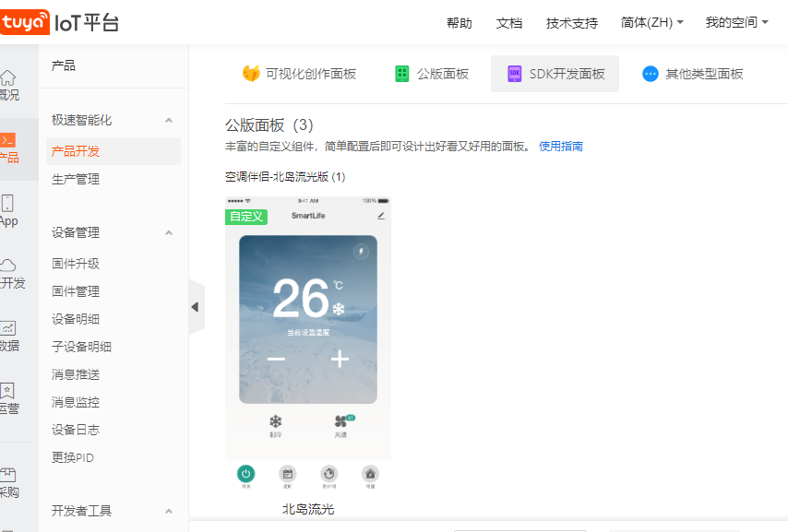Viewport: 788px width, 532px height.
Task: Select 更换PID in the side menu
Action: (x=73, y=457)
